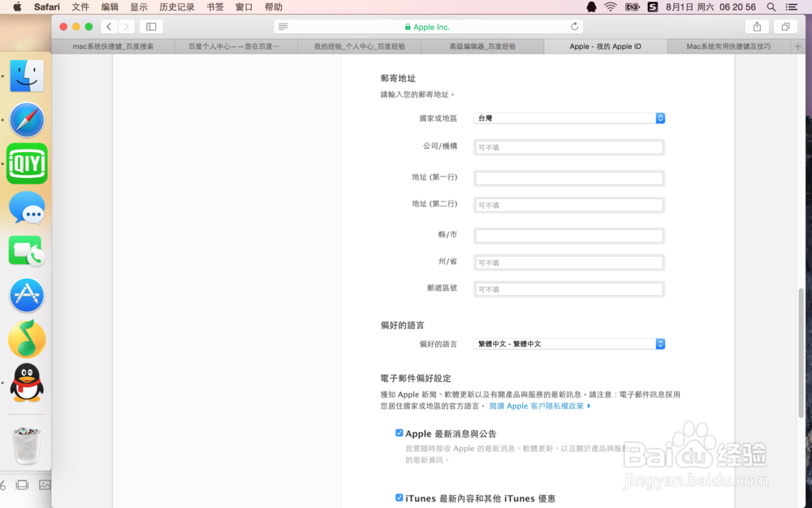Open the iQIYI app in Dock
The width and height of the screenshot is (812, 508).
[27, 164]
